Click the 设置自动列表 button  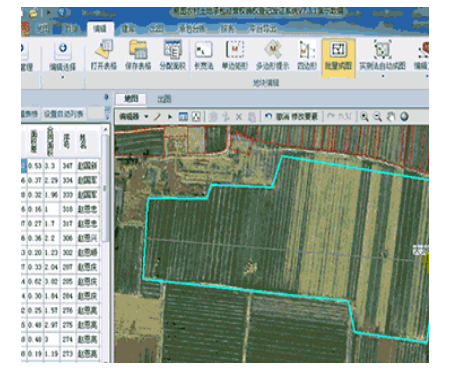(x=64, y=114)
